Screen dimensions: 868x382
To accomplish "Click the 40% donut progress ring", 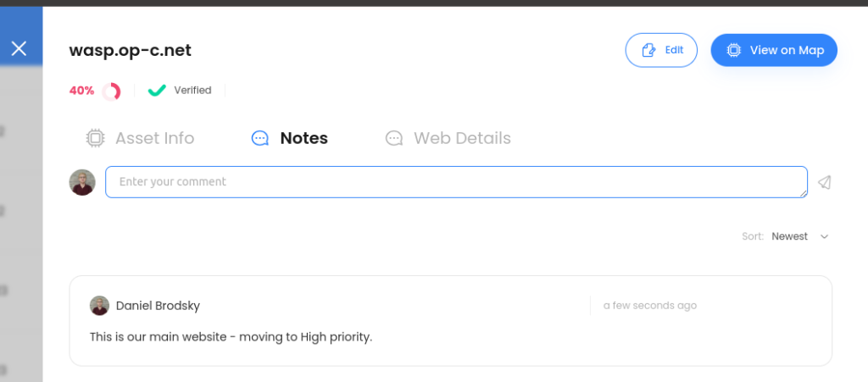I will tap(111, 91).
